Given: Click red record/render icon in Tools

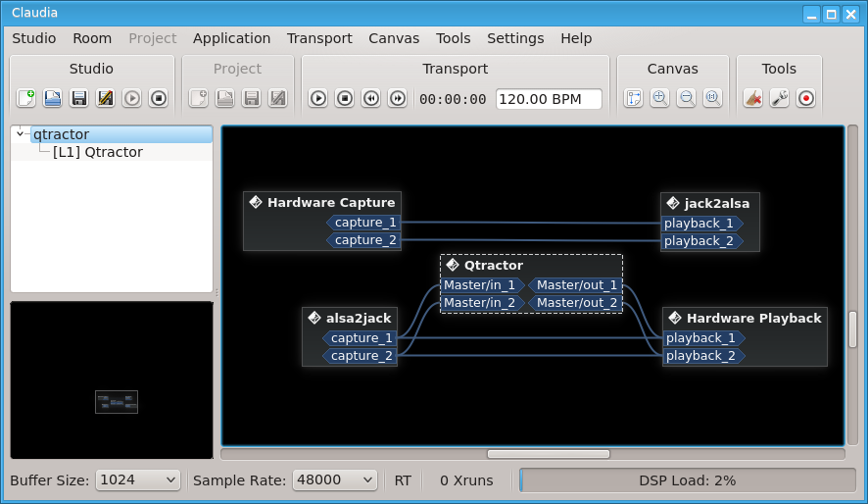Looking at the screenshot, I should 806,99.
